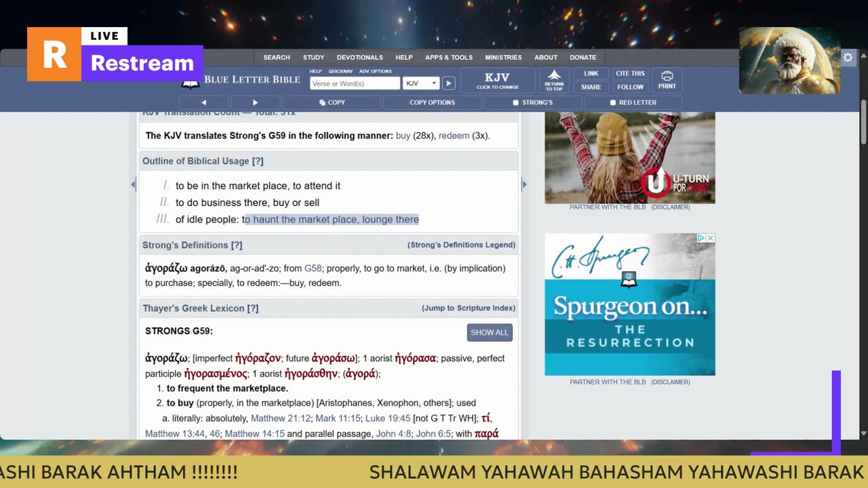Click the Return to Top arrow
The width and height of the screenshot is (868, 488).
click(554, 80)
